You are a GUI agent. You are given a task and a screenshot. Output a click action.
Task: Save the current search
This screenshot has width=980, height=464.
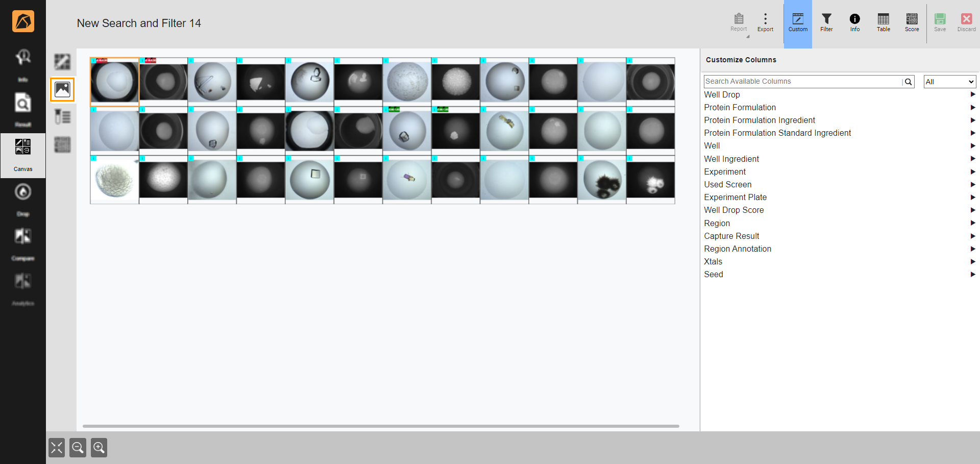(x=940, y=22)
